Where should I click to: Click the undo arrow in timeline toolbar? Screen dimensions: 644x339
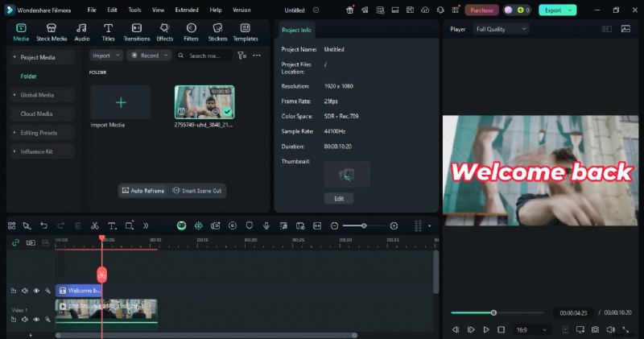point(43,226)
